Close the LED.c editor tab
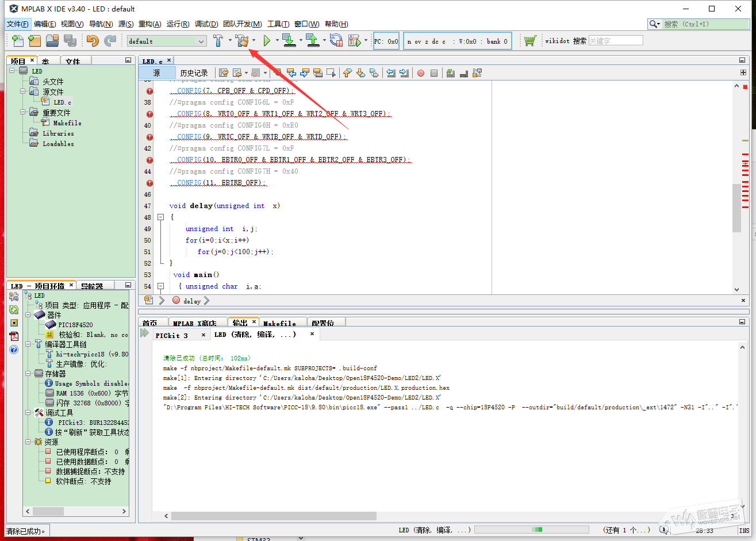 169,60
